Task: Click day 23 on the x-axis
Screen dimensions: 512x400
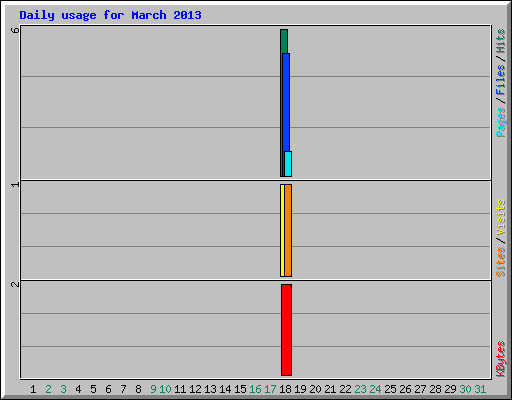Action: [x=360, y=389]
